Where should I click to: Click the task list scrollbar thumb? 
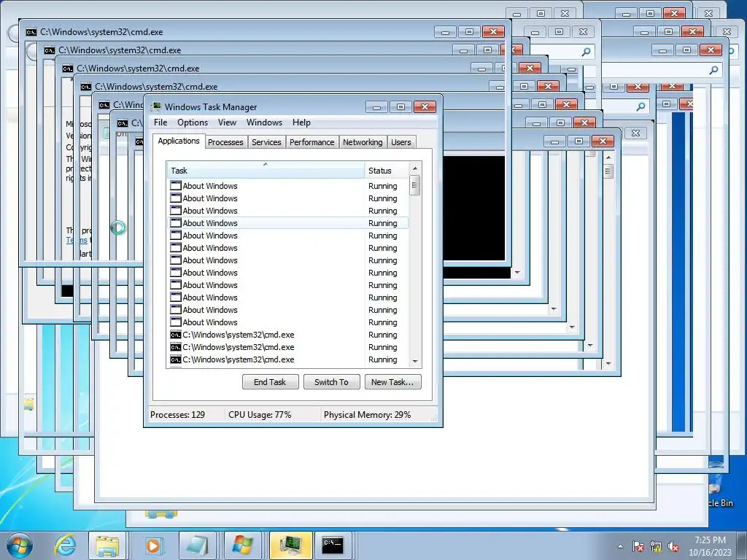tap(415, 186)
